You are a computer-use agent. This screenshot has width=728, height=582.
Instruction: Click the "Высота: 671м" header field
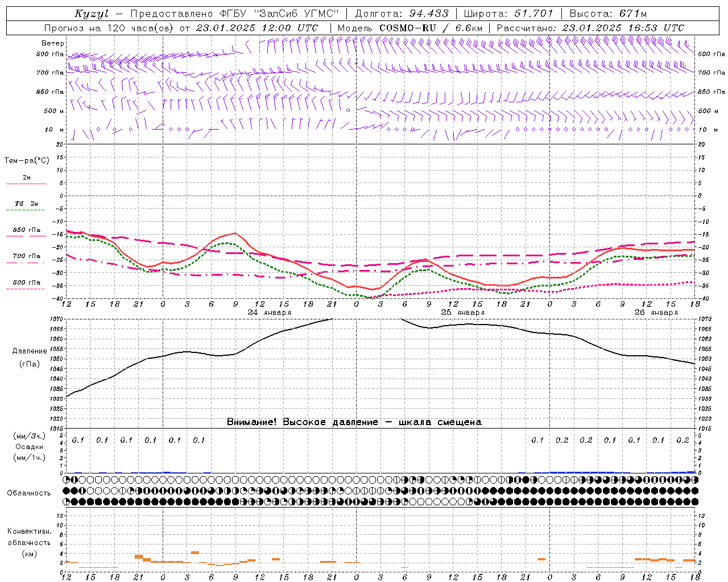[609, 14]
